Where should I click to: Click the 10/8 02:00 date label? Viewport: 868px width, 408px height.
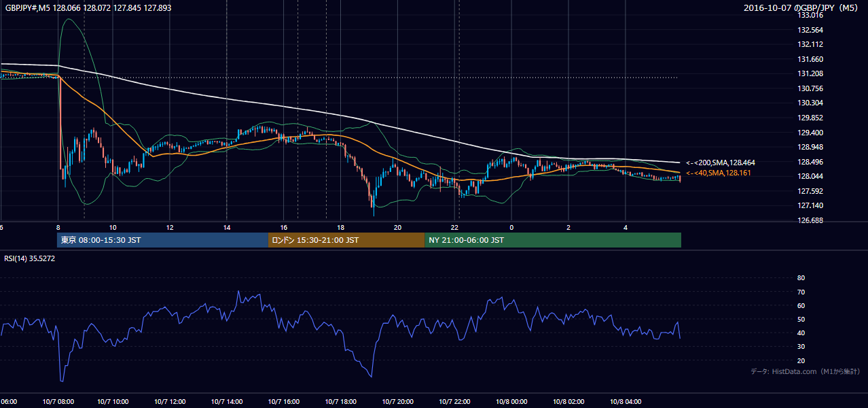tap(568, 402)
